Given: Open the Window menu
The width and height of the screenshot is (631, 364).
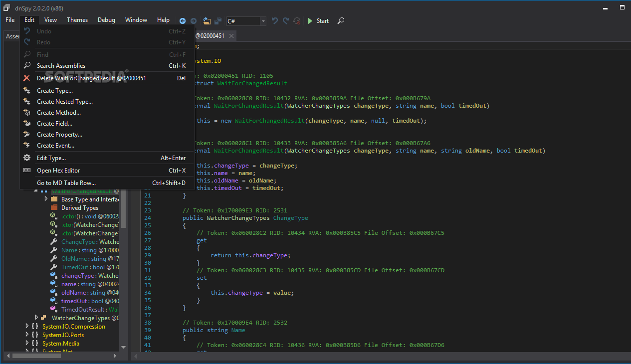Looking at the screenshot, I should click(136, 20).
